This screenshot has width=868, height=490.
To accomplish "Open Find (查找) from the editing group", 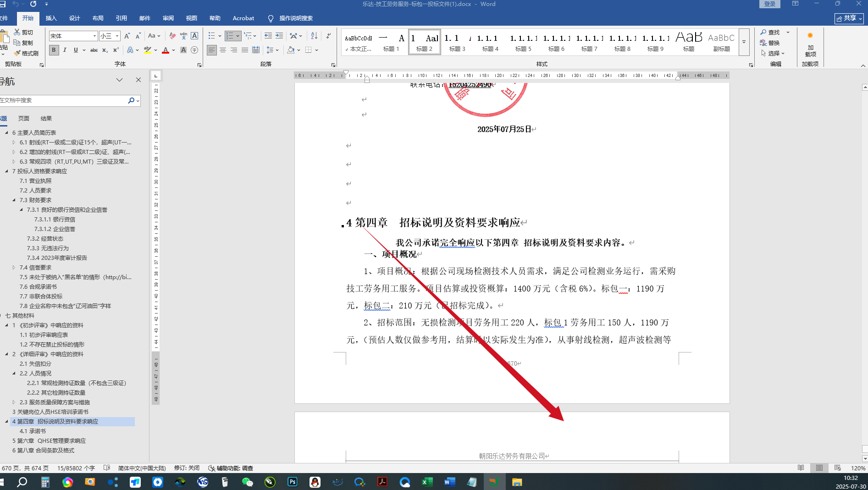I will [770, 32].
